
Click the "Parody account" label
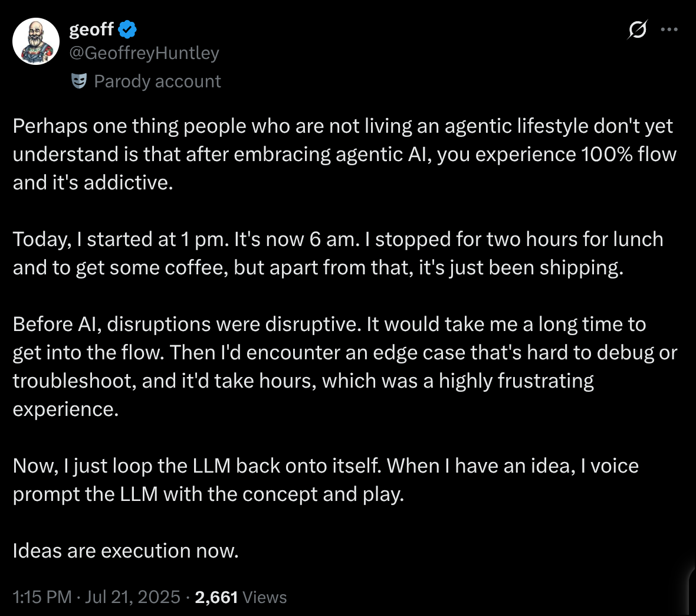click(x=157, y=81)
